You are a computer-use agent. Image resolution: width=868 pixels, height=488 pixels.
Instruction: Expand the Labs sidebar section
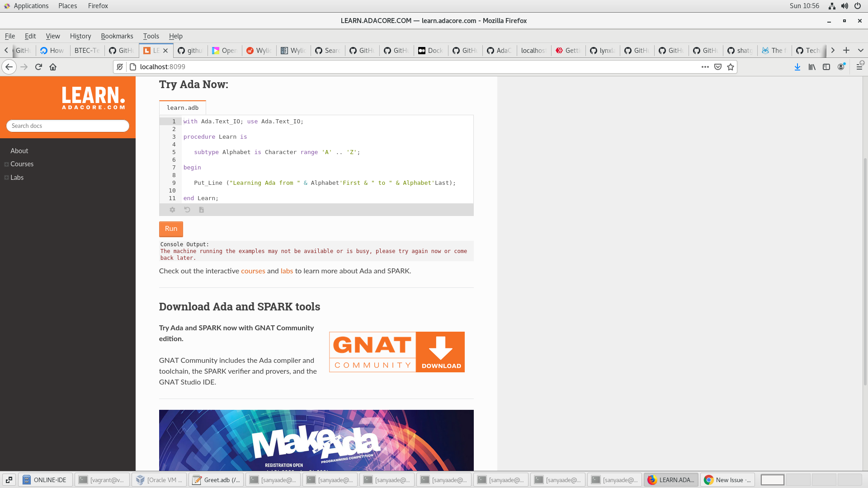click(6, 177)
